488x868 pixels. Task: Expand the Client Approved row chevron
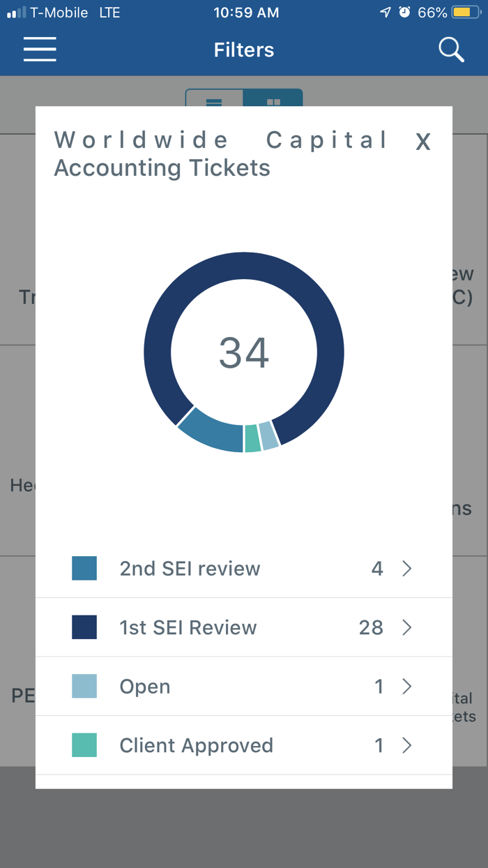tap(407, 746)
